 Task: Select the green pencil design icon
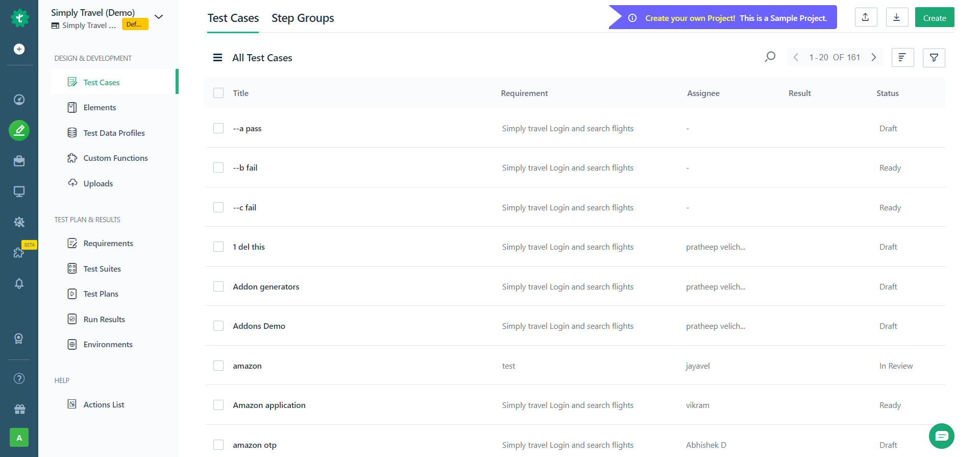tap(19, 131)
